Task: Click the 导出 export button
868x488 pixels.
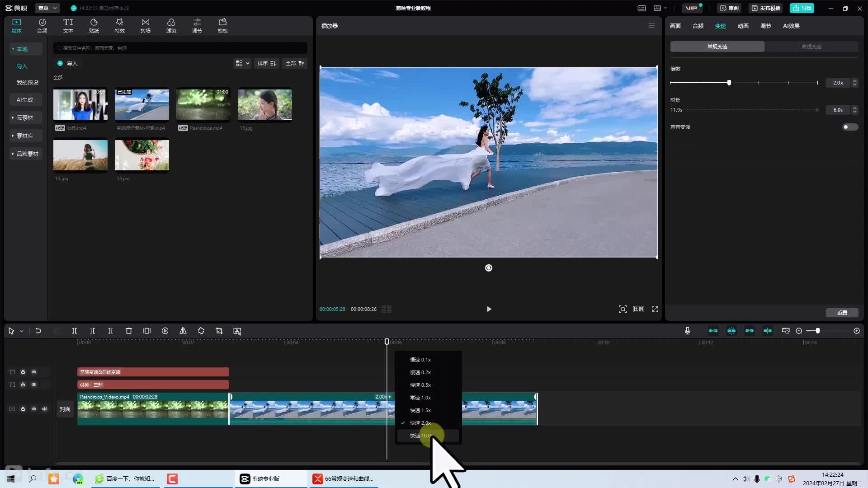Action: point(802,8)
